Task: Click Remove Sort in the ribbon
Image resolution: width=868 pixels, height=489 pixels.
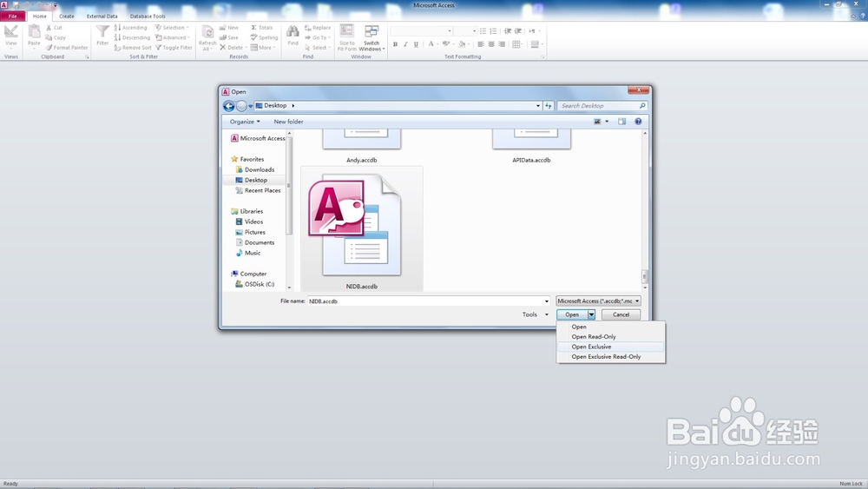Action: pos(133,48)
